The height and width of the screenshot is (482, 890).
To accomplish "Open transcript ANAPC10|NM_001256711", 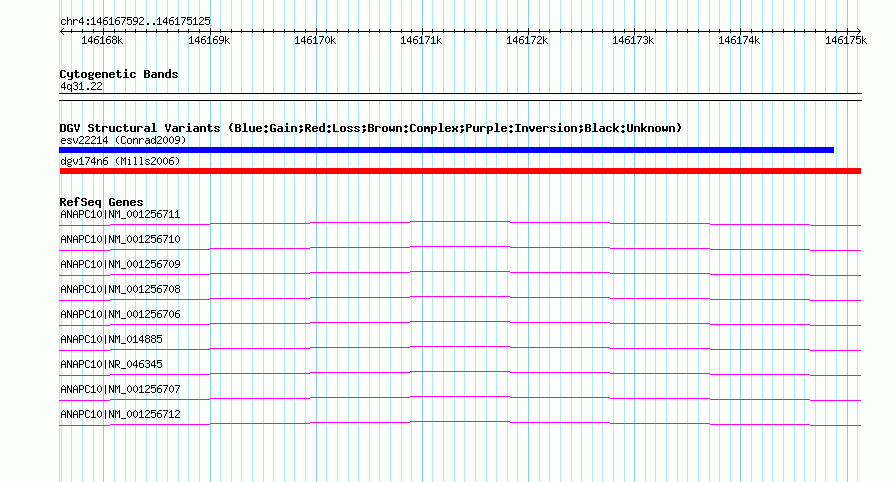I will click(120, 215).
